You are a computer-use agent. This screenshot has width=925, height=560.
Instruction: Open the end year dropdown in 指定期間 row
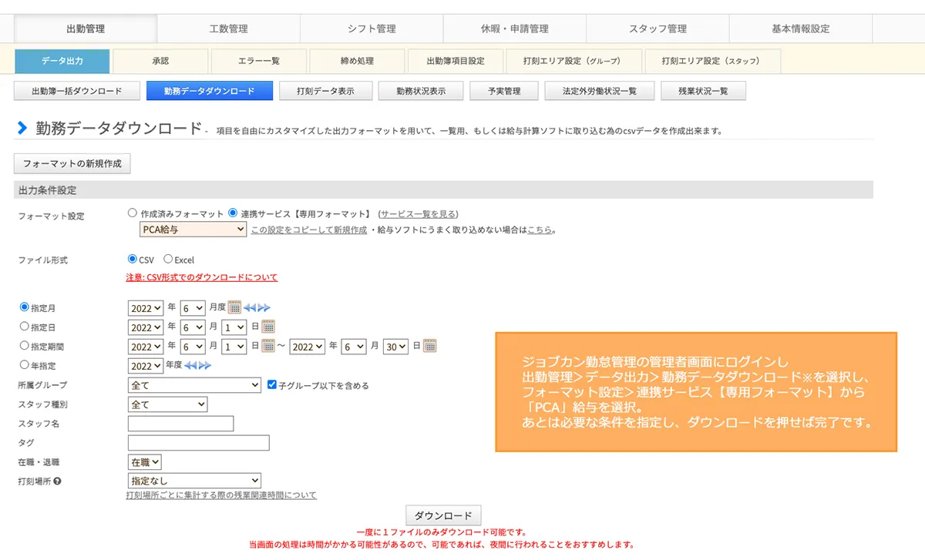tap(308, 347)
